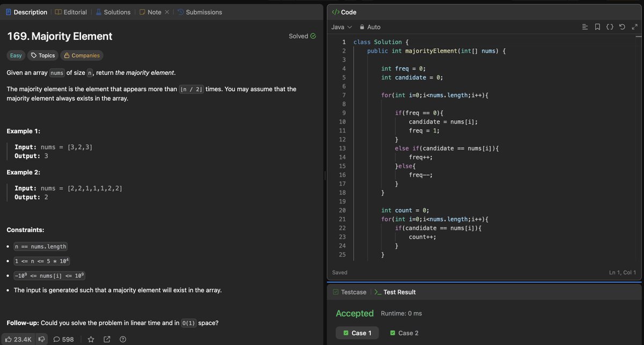Viewport: 644px width, 345px height.
Task: Open the Editorial tab
Action: pyautogui.click(x=71, y=12)
